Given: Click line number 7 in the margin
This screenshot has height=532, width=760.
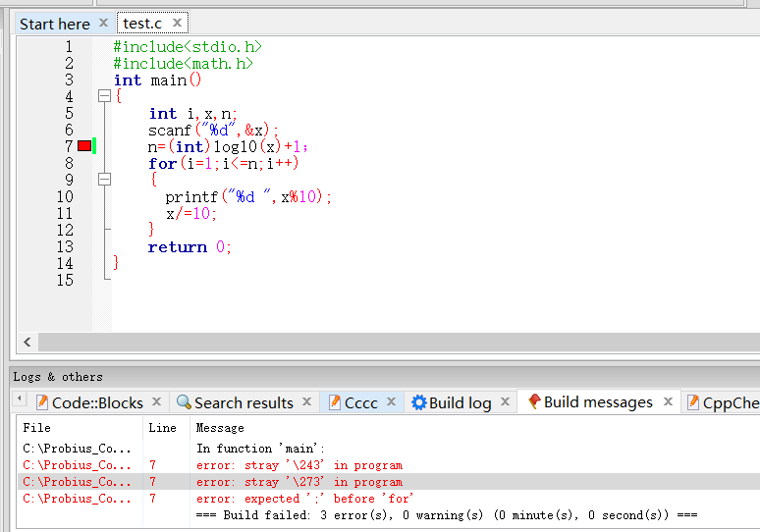Looking at the screenshot, I should 69,146.
